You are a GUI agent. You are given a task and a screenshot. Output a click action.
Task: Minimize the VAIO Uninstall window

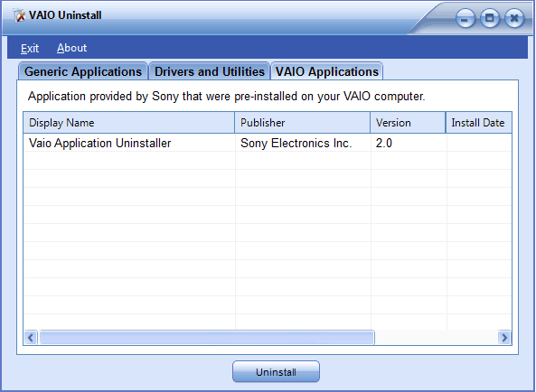465,18
